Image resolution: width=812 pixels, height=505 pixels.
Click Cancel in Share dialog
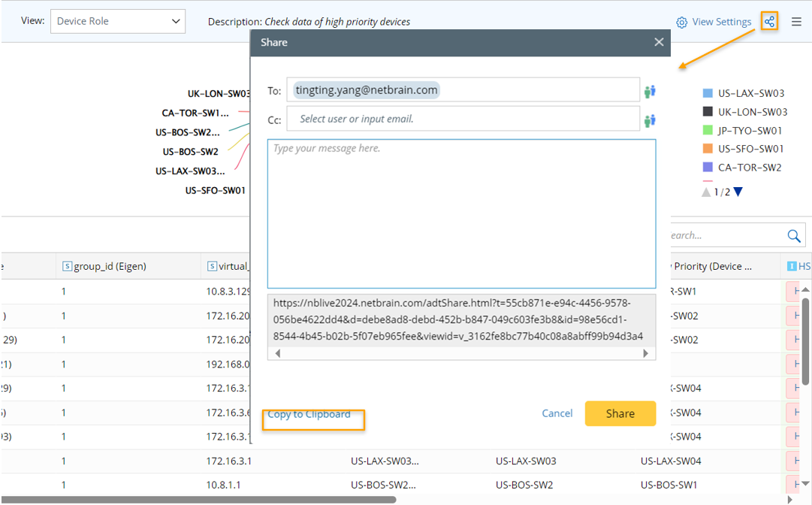point(557,413)
